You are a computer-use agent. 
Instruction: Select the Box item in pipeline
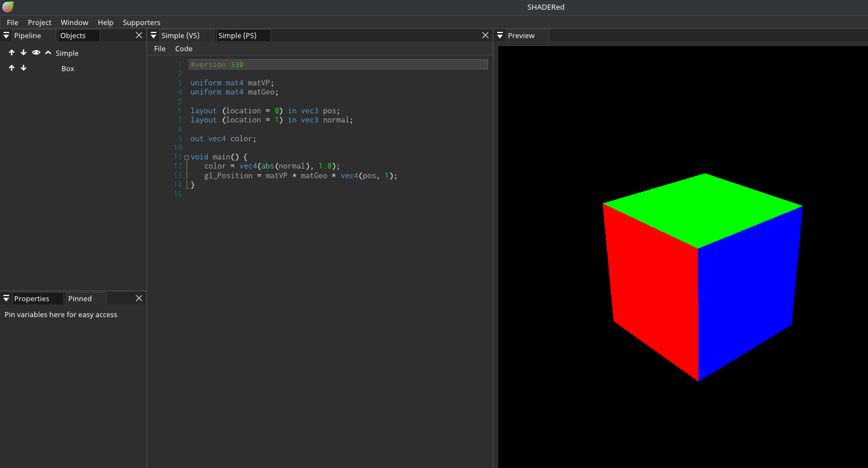coord(68,69)
